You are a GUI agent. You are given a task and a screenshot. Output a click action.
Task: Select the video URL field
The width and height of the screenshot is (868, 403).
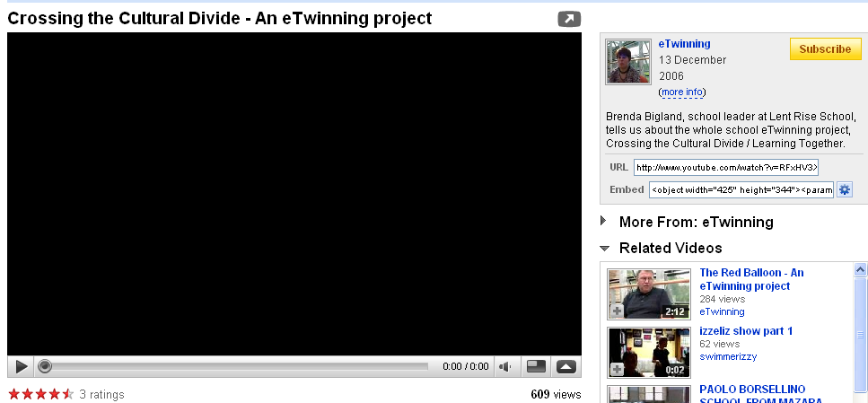pyautogui.click(x=726, y=167)
